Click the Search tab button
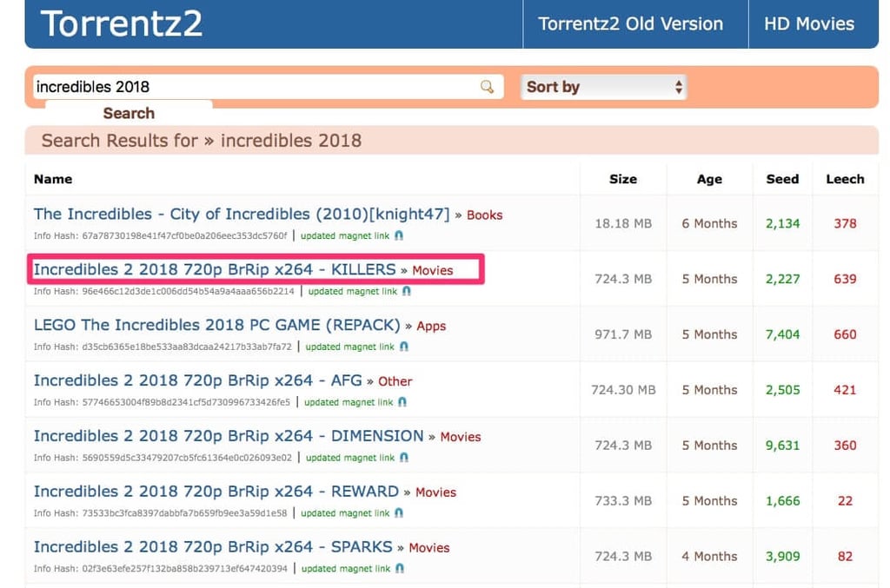Image resolution: width=890 pixels, height=588 pixels. tap(129, 113)
